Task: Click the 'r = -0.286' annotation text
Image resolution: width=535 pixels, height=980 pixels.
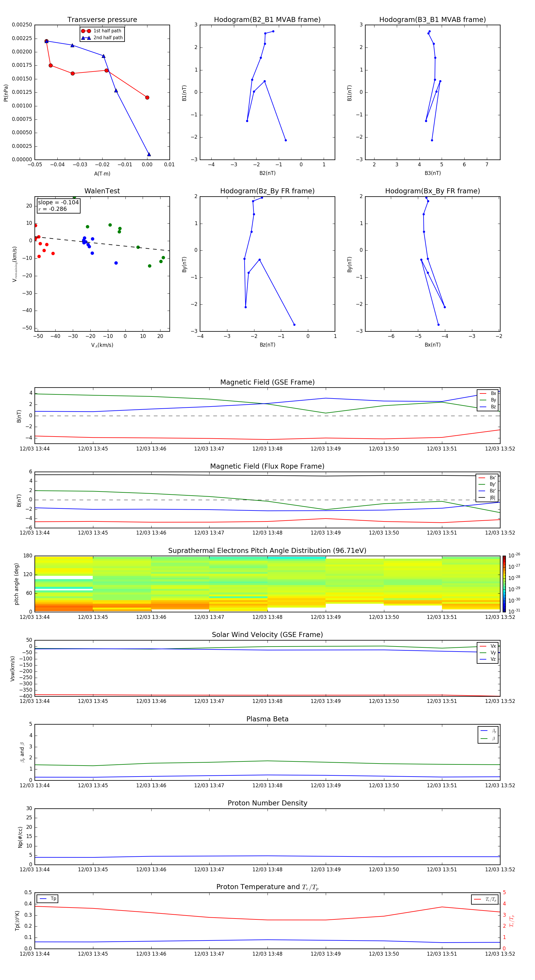Action: point(53,209)
